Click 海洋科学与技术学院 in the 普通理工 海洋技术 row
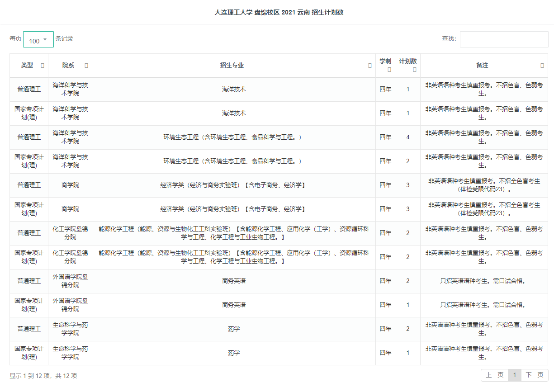The image size is (554, 392). (x=70, y=90)
